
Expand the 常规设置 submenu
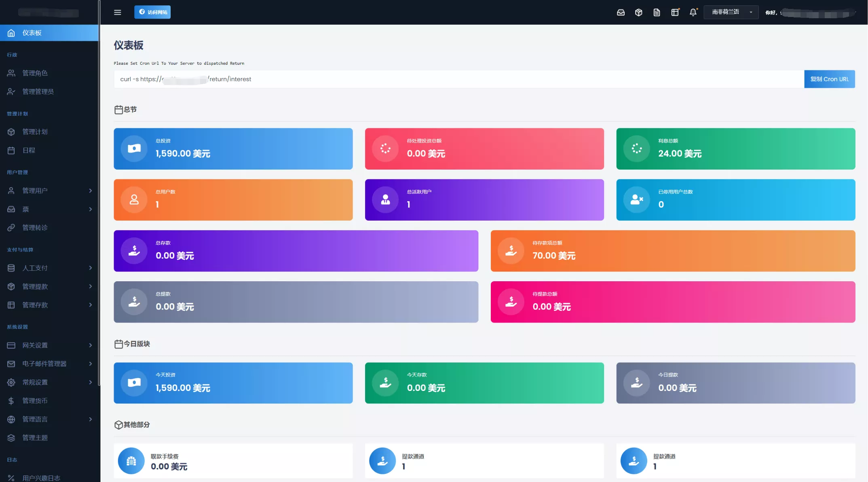point(91,382)
